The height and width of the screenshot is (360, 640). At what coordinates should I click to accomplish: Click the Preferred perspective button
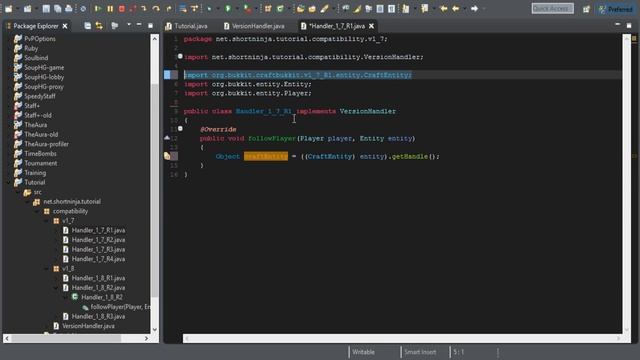[616, 9]
